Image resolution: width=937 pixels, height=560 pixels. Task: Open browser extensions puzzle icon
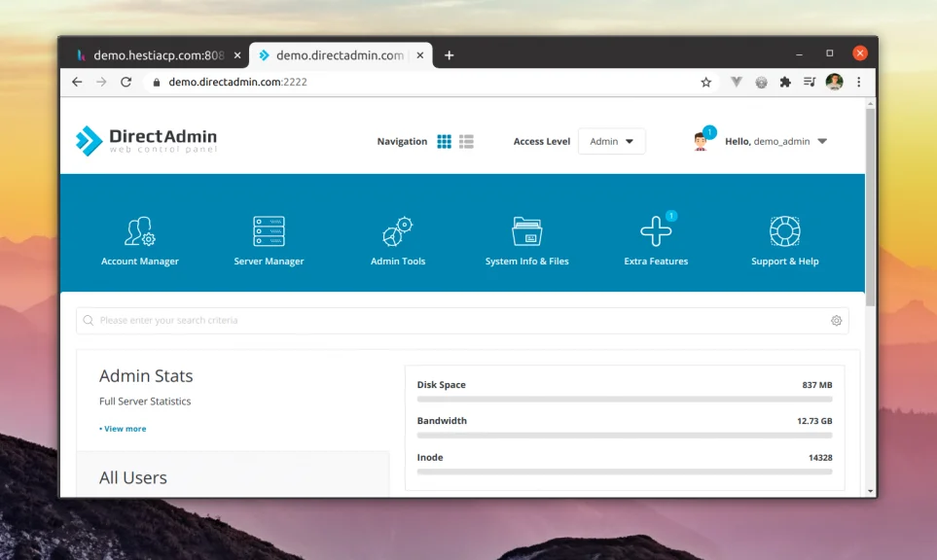click(x=785, y=83)
